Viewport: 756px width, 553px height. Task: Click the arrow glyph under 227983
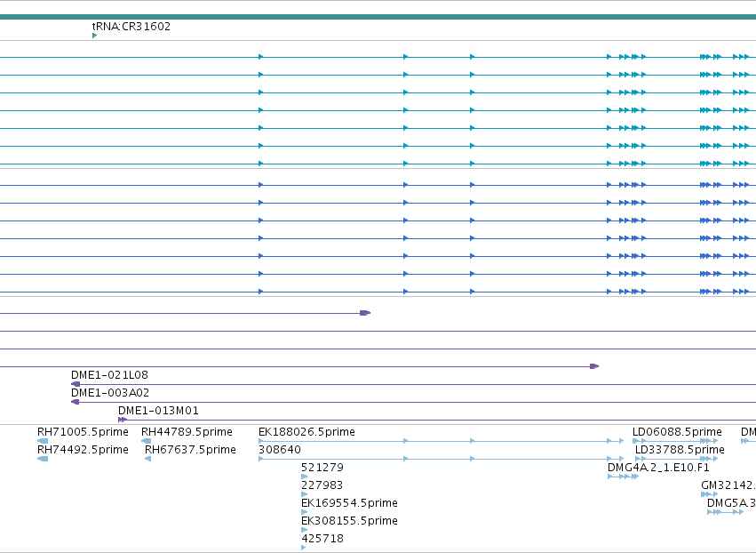coord(304,494)
